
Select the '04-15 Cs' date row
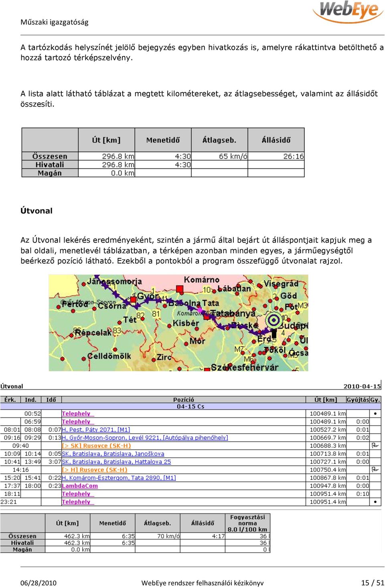pyautogui.click(x=190, y=406)
